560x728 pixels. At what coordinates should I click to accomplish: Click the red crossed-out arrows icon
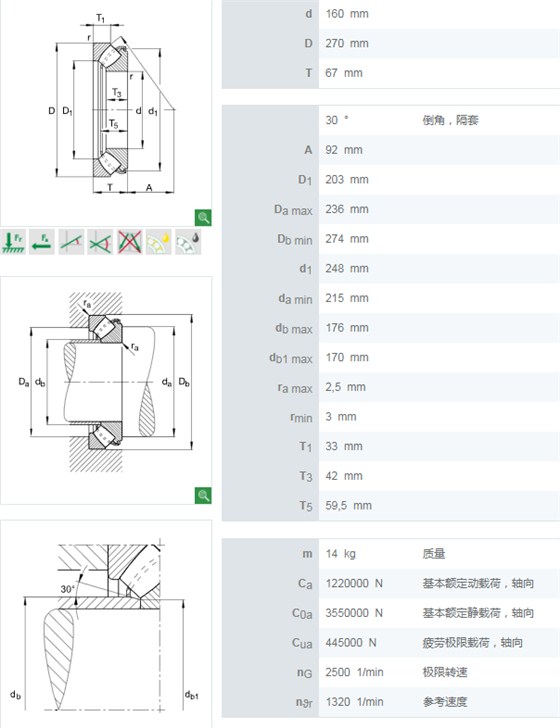point(130,241)
